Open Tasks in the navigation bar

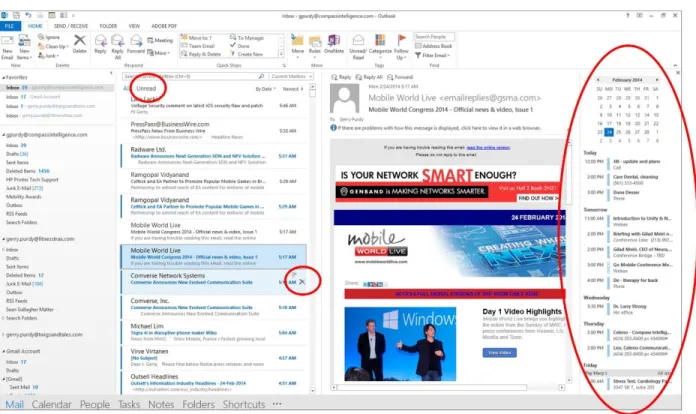pos(129,404)
